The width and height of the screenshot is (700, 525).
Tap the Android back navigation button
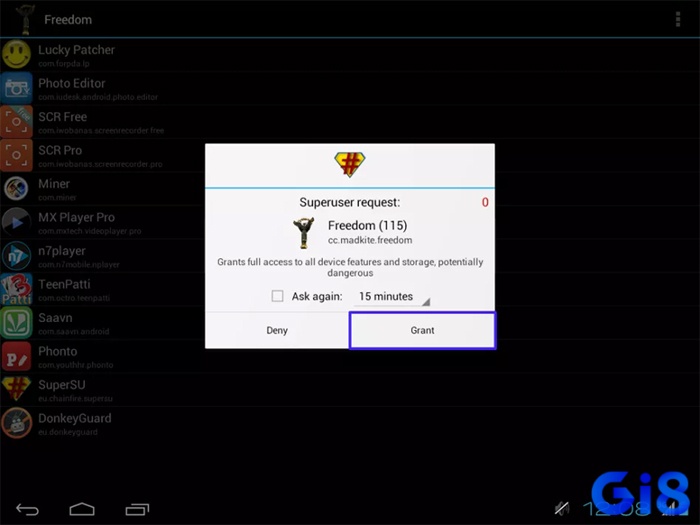27,509
